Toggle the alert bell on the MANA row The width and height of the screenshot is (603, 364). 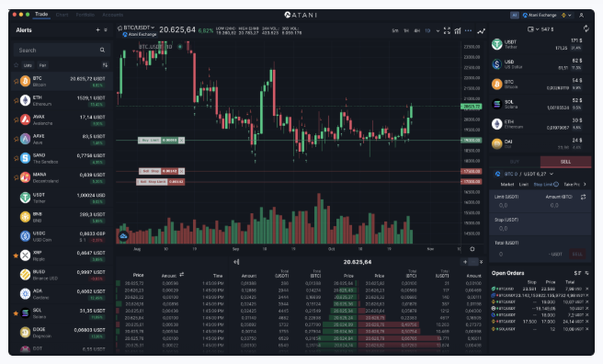click(16, 177)
